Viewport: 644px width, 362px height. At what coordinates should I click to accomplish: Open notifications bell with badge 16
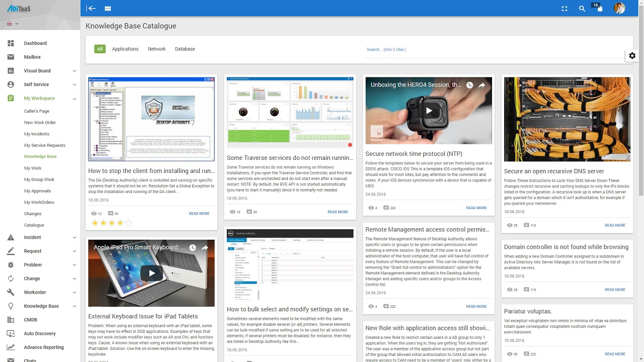599,9
